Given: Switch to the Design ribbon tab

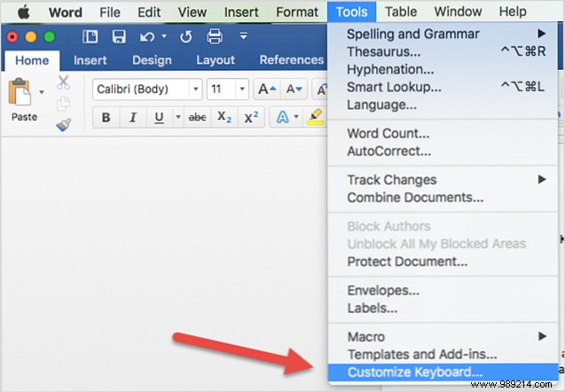Looking at the screenshot, I should [x=152, y=60].
